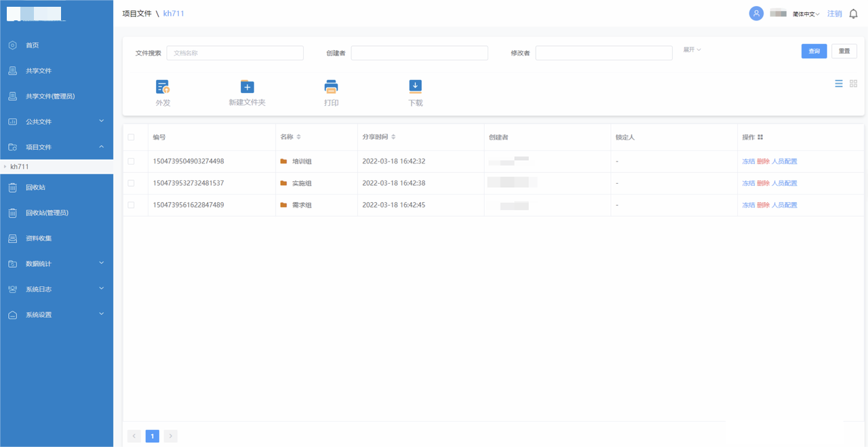Image resolution: width=868 pixels, height=447 pixels.
Task: Click the 系统日志 sidebar icon
Action: 12,289
